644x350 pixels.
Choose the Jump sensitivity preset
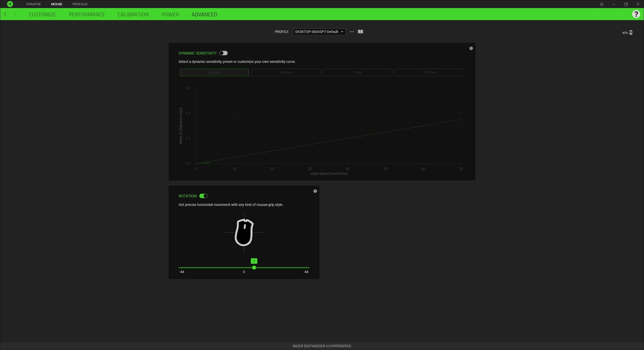(x=358, y=72)
